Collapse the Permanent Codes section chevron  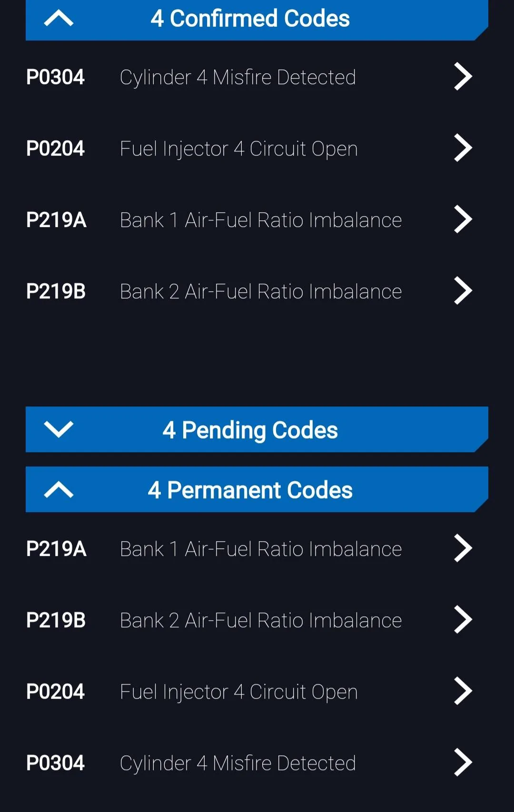tap(59, 490)
